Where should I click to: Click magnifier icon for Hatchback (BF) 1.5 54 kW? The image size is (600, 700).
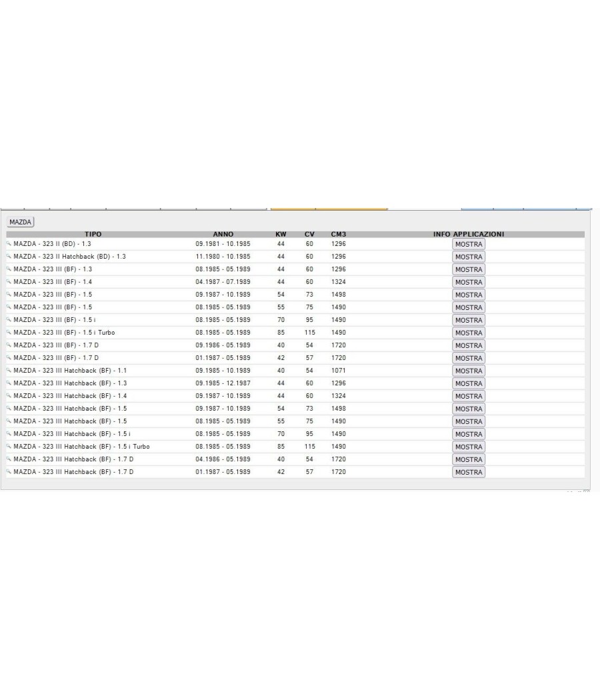click(x=9, y=408)
